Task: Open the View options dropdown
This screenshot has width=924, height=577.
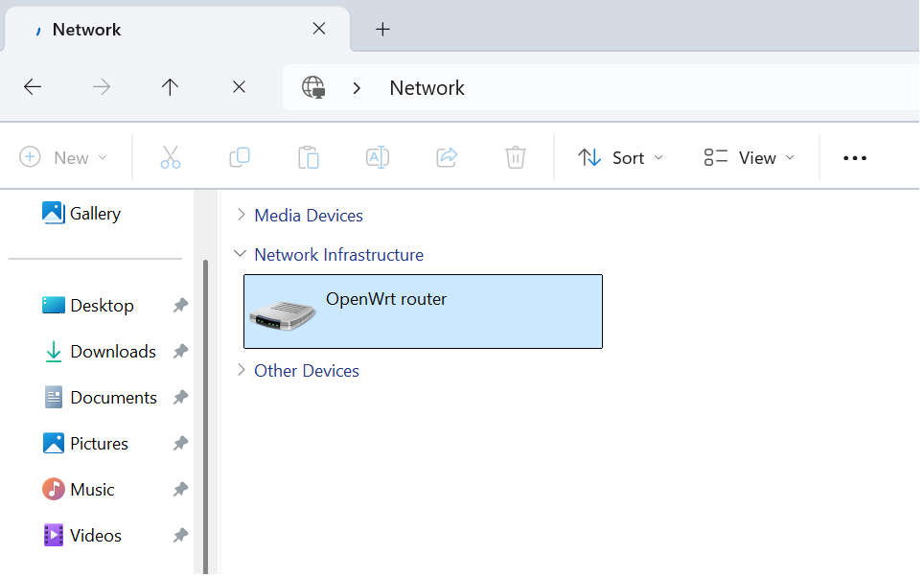Action: tap(750, 158)
